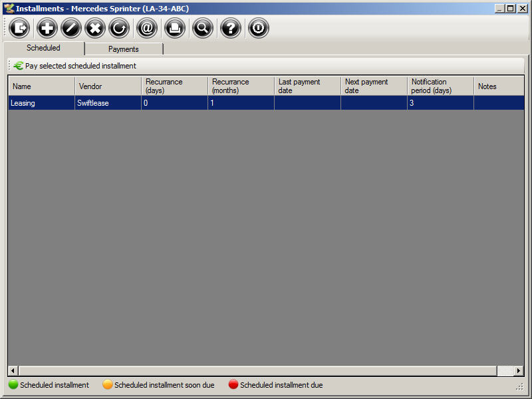Click the horizontal scrollbar right arrow
532x399 pixels.
point(519,370)
